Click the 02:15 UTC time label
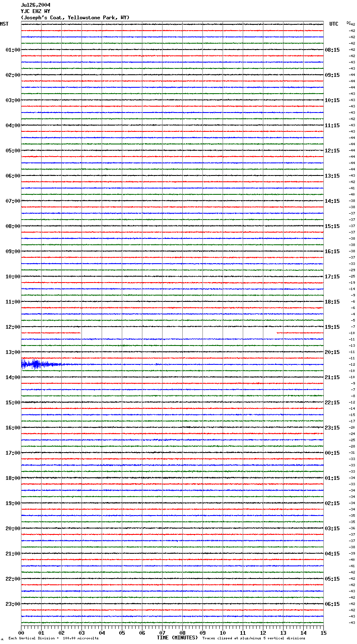 click(x=332, y=503)
